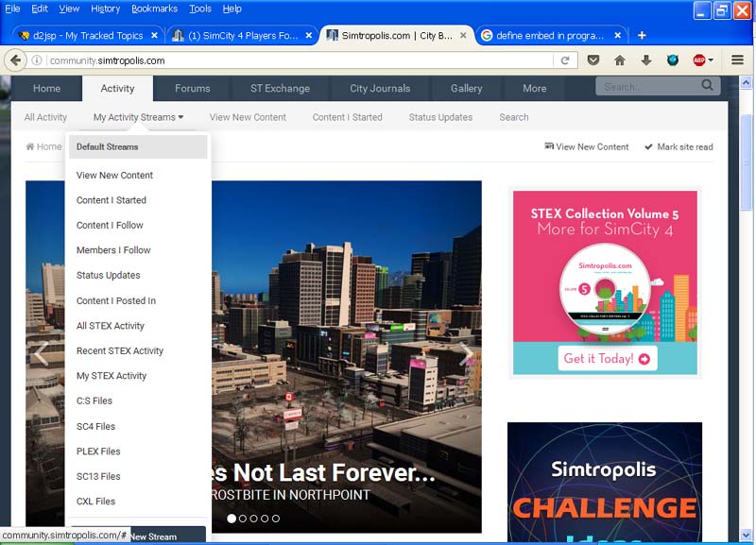
Task: Open the Pocket icon in the toolbar
Action: [593, 60]
